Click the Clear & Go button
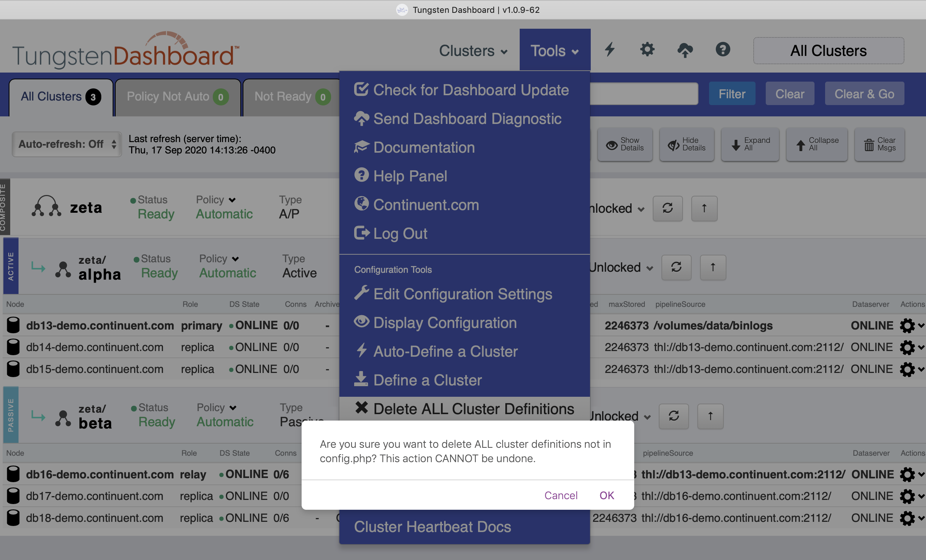 tap(864, 94)
